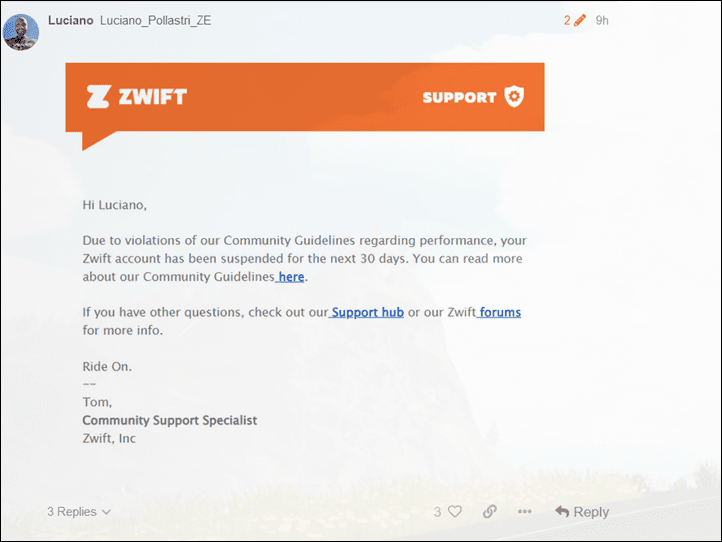Open the Support hub link
The image size is (722, 542).
[x=367, y=312]
